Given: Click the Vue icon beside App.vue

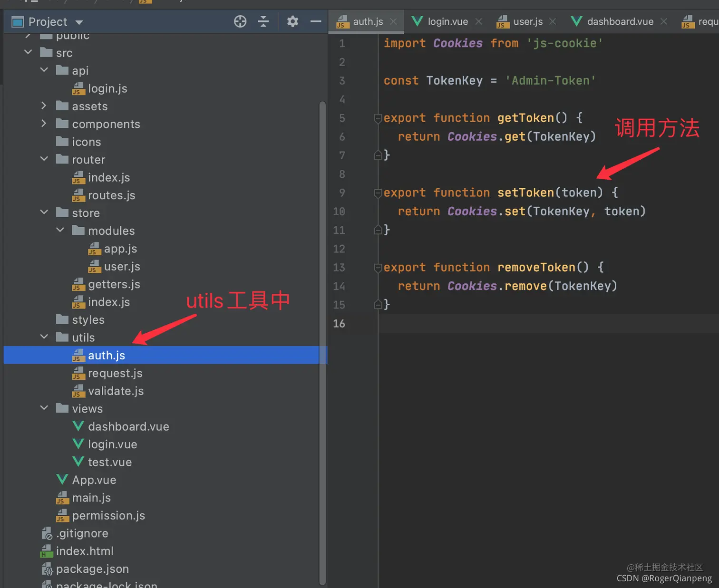Looking at the screenshot, I should (x=62, y=479).
